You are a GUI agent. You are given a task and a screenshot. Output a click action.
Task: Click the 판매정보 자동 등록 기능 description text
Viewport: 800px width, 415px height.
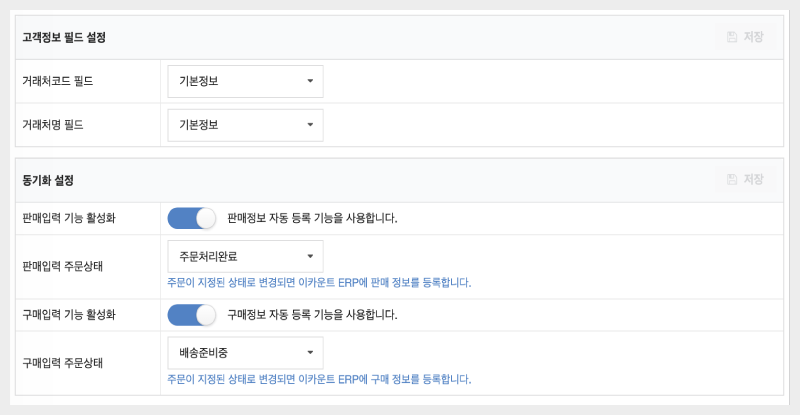312,218
